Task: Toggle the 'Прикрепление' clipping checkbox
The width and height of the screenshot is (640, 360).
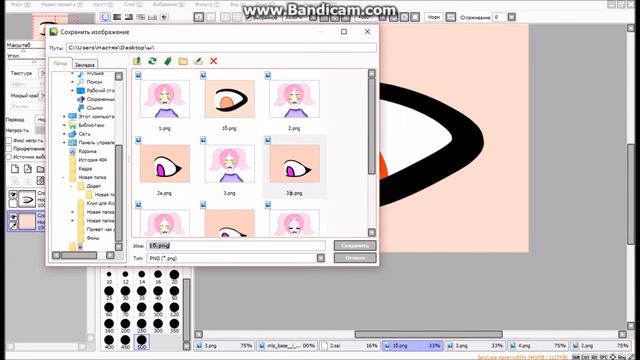Action: pyautogui.click(x=9, y=149)
